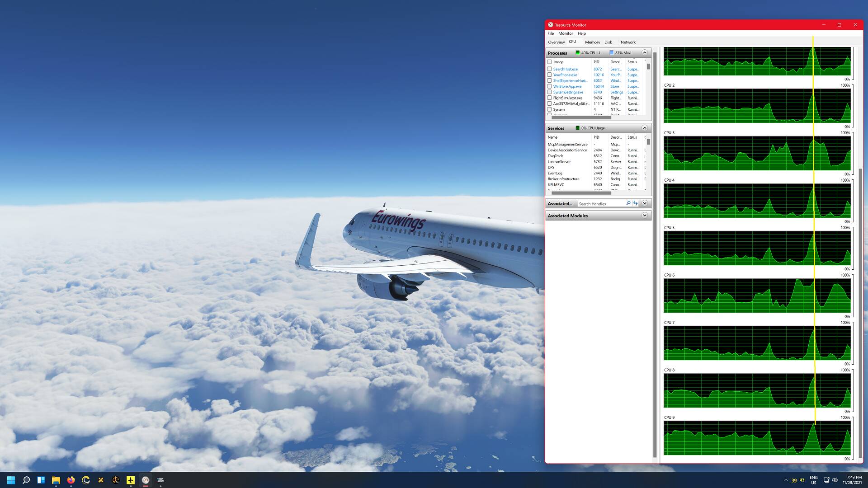Viewport: 868px width, 488px height.
Task: Select the LanmanServer service row
Action: (x=596, y=162)
